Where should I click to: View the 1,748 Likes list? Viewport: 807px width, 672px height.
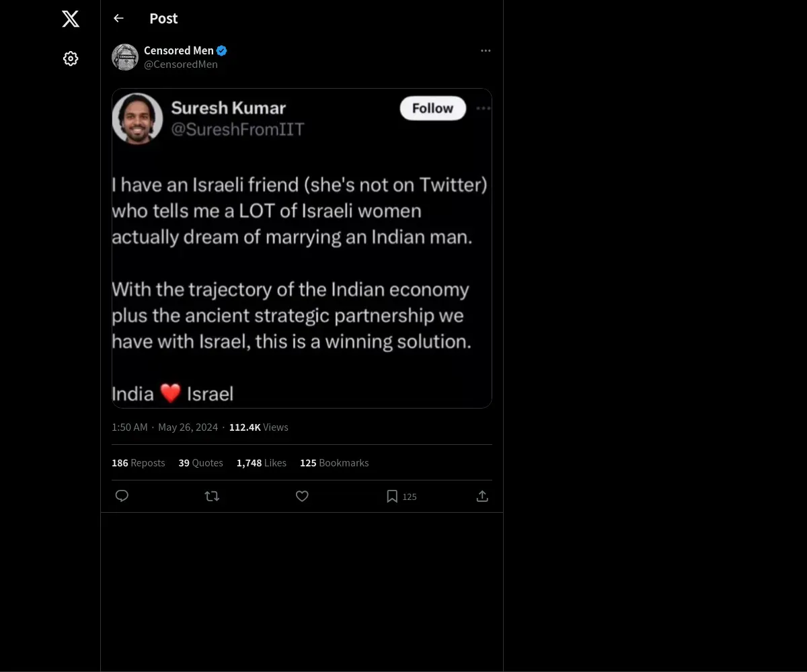(x=261, y=463)
